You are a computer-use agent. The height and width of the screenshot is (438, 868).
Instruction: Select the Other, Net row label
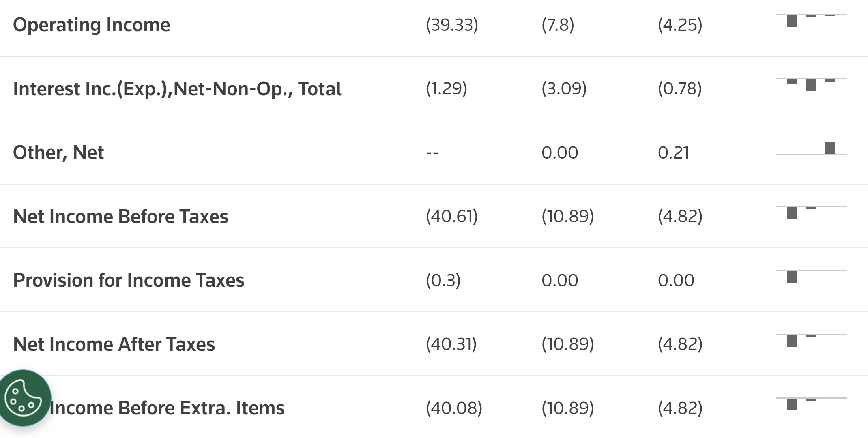(58, 152)
